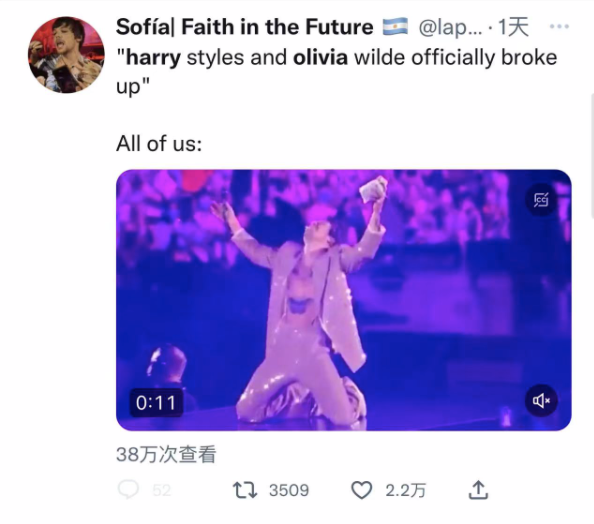Viewport: 594px width, 524px height.
Task: Retweet using the arrows icon
Action: point(245,490)
